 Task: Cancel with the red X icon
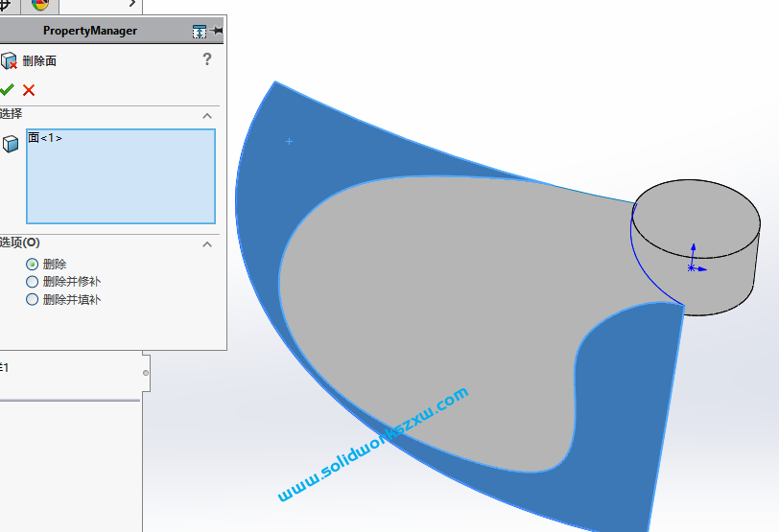(29, 90)
